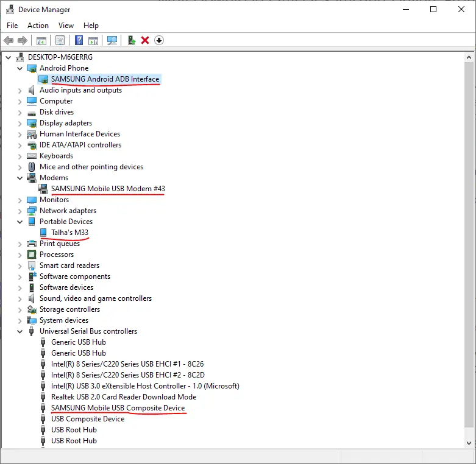Expand the Computer category

click(x=20, y=102)
